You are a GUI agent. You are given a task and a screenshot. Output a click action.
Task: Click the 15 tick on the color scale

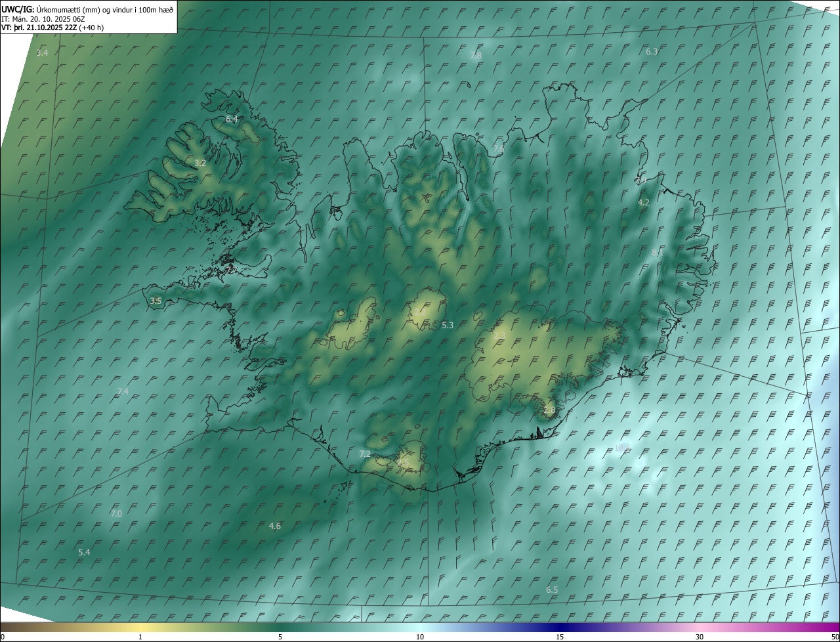click(560, 637)
